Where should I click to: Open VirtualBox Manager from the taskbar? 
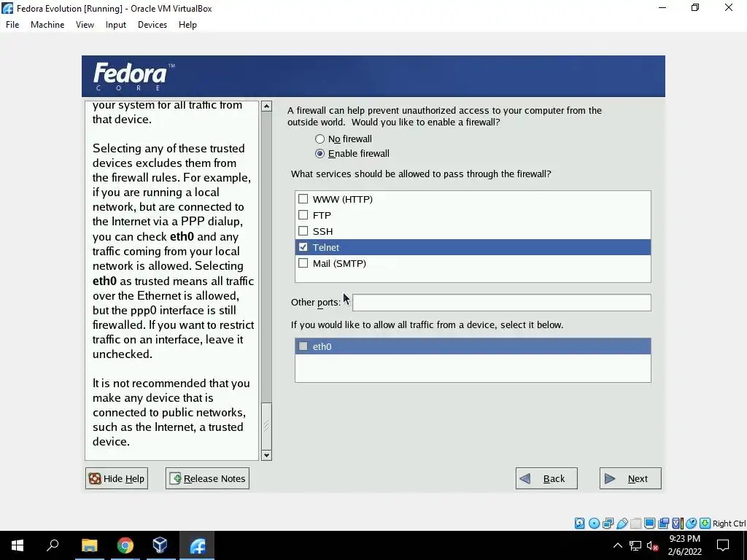(160, 545)
